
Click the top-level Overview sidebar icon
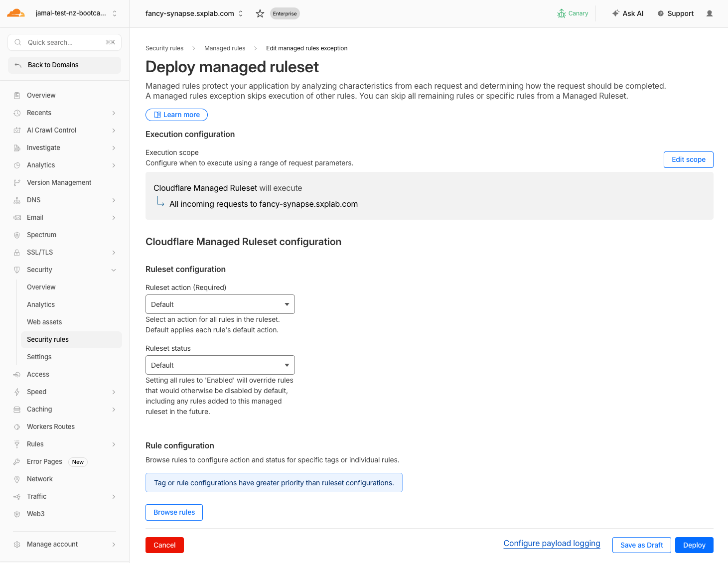tap(17, 95)
